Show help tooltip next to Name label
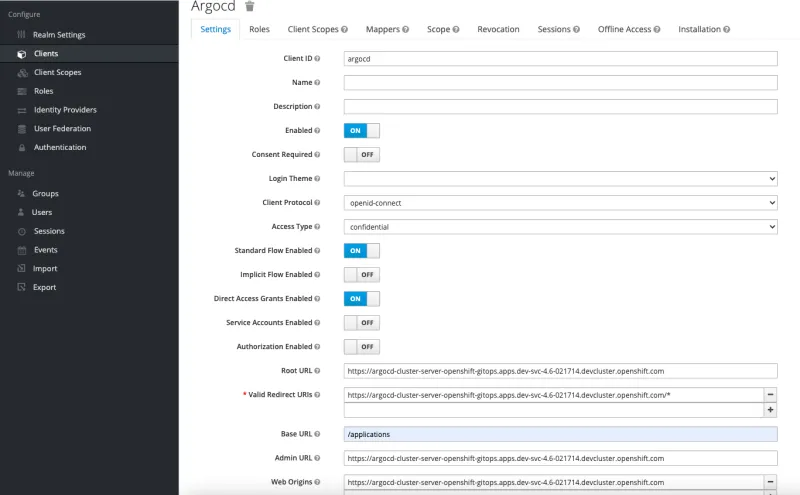 pos(317,83)
